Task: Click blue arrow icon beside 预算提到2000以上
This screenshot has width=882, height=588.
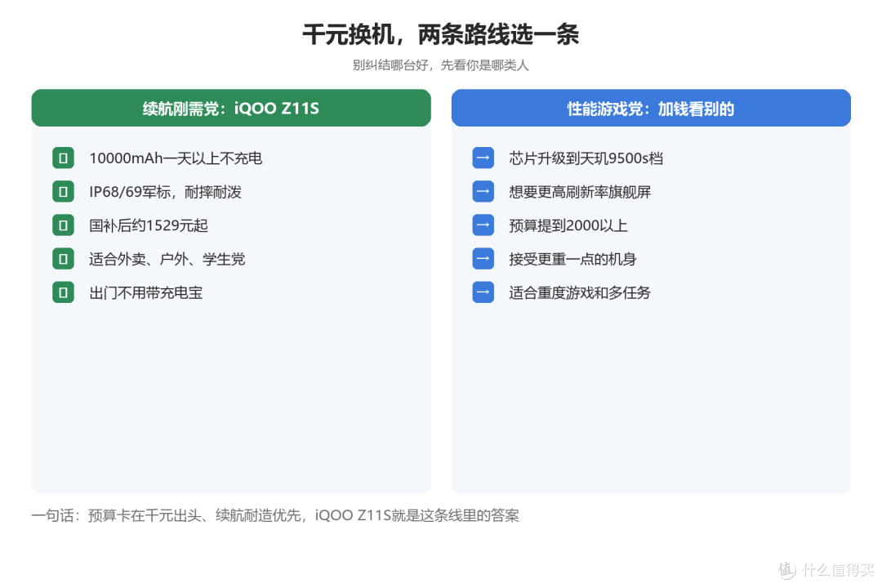Action: click(483, 225)
